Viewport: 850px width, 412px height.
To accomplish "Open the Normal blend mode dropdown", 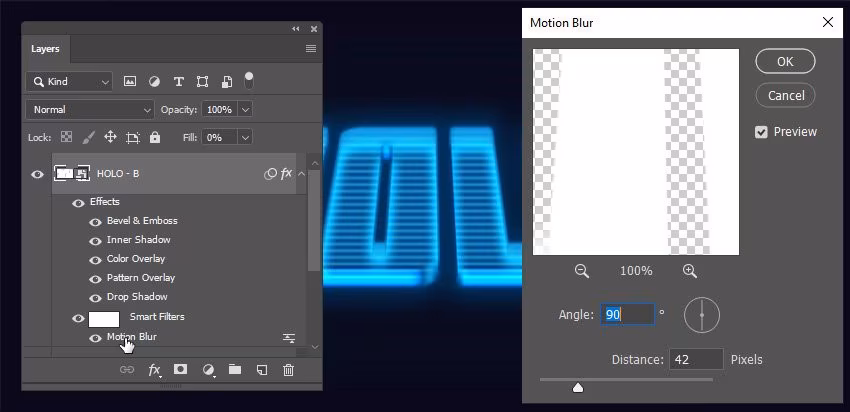I will [x=89, y=110].
